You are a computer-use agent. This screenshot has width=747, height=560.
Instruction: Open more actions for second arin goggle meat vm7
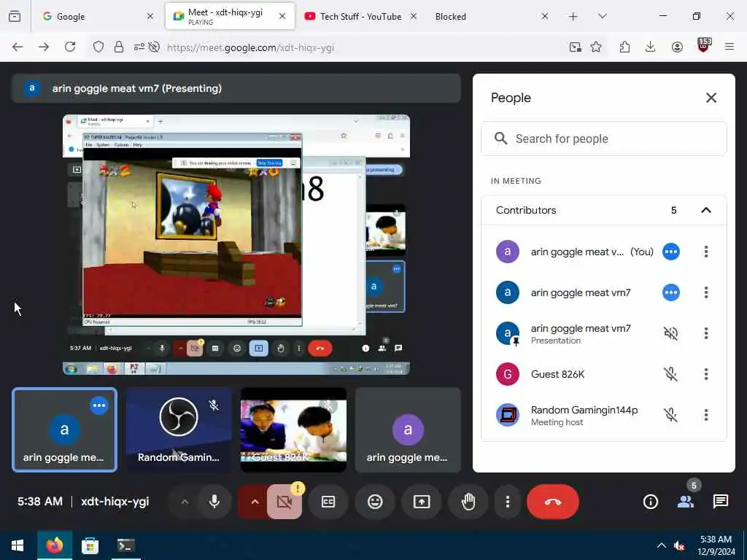pos(706,292)
